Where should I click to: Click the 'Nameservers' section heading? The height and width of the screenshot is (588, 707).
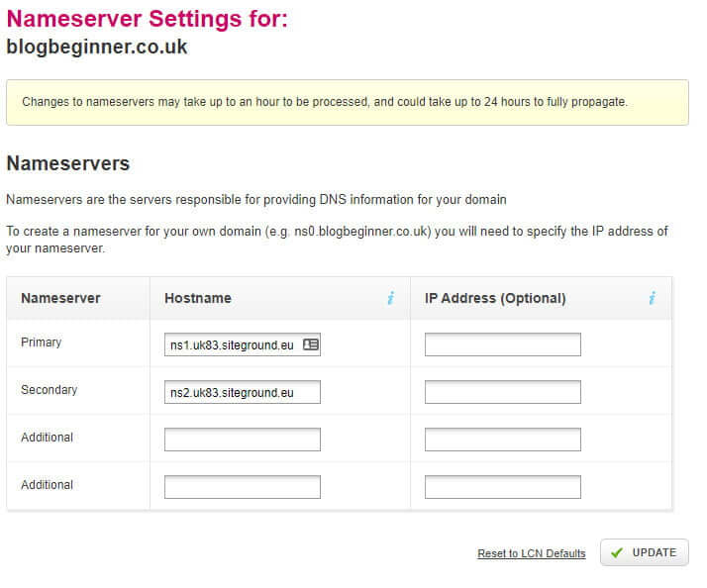[x=68, y=163]
